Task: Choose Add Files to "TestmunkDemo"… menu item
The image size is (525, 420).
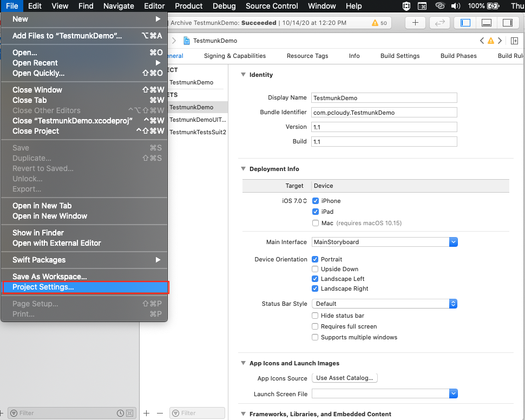Action: 84,36
